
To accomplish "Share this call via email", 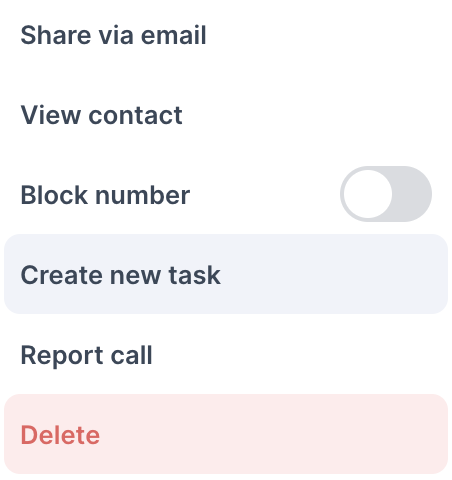I will 226,35.
